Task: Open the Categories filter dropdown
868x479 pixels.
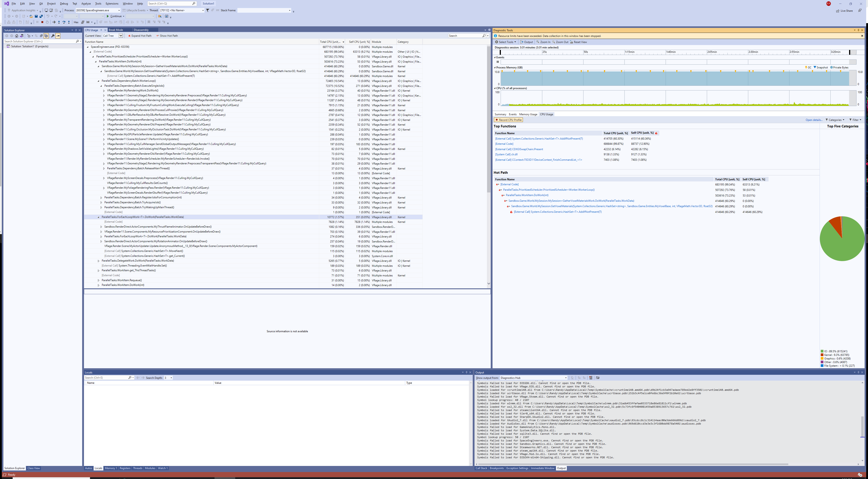Action: point(835,120)
